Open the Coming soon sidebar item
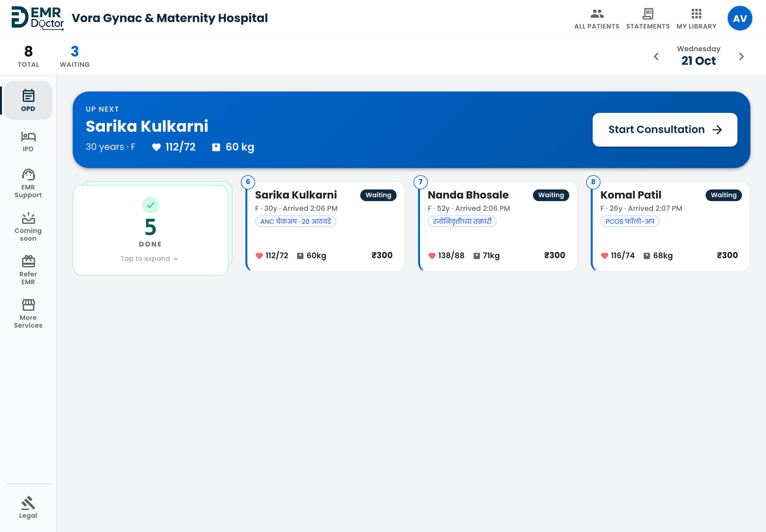Screen dimensions: 766x532 coord(28,227)
